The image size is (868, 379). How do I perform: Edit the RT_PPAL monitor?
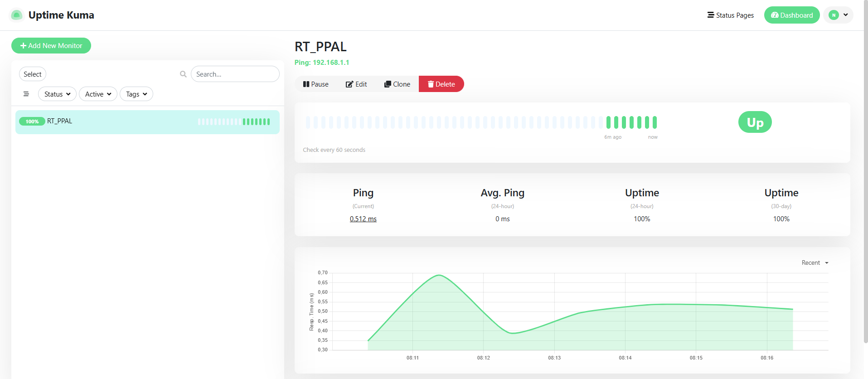pyautogui.click(x=356, y=84)
